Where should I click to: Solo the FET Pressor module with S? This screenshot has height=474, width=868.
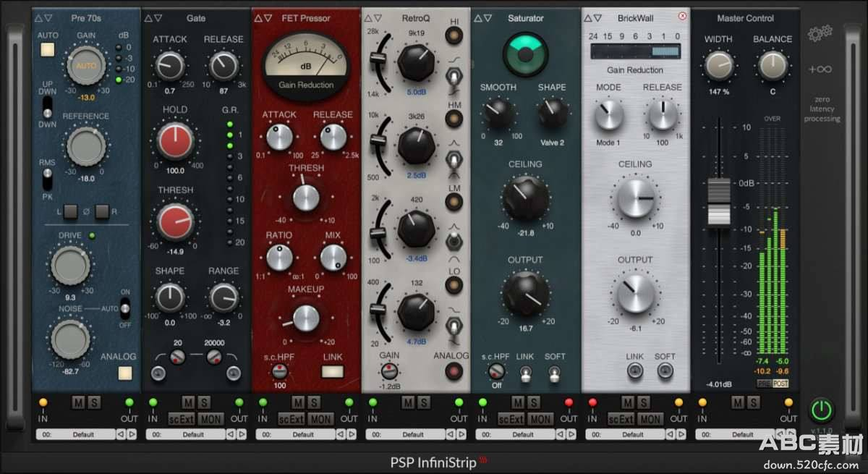point(315,402)
